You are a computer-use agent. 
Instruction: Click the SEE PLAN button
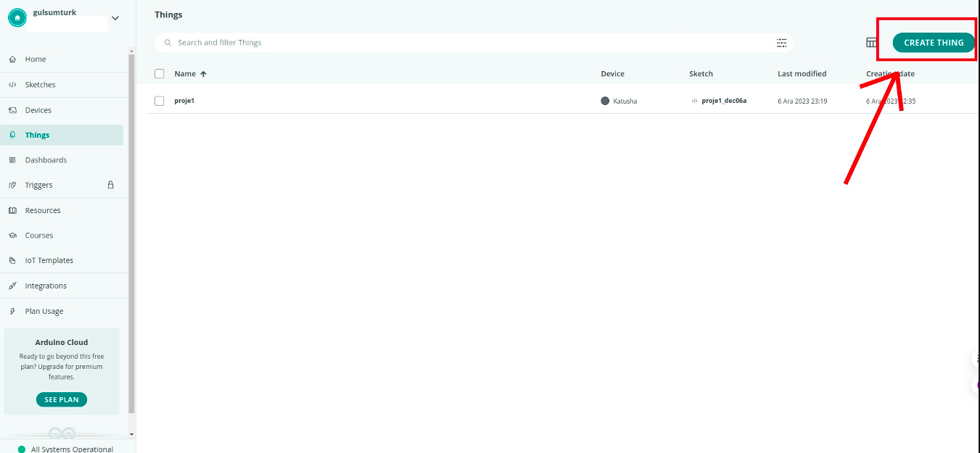[62, 399]
